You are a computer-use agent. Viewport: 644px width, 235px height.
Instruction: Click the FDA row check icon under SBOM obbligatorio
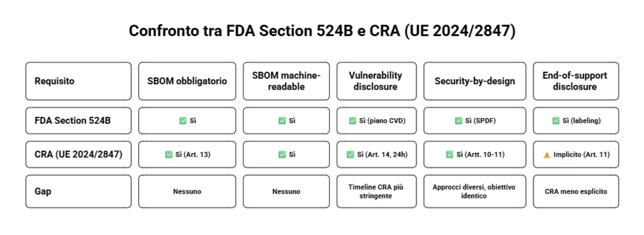(183, 121)
